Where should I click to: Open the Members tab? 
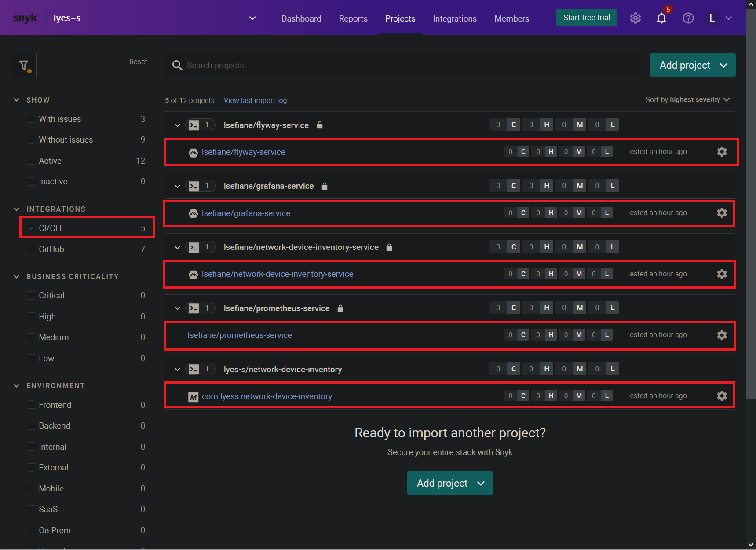511,18
